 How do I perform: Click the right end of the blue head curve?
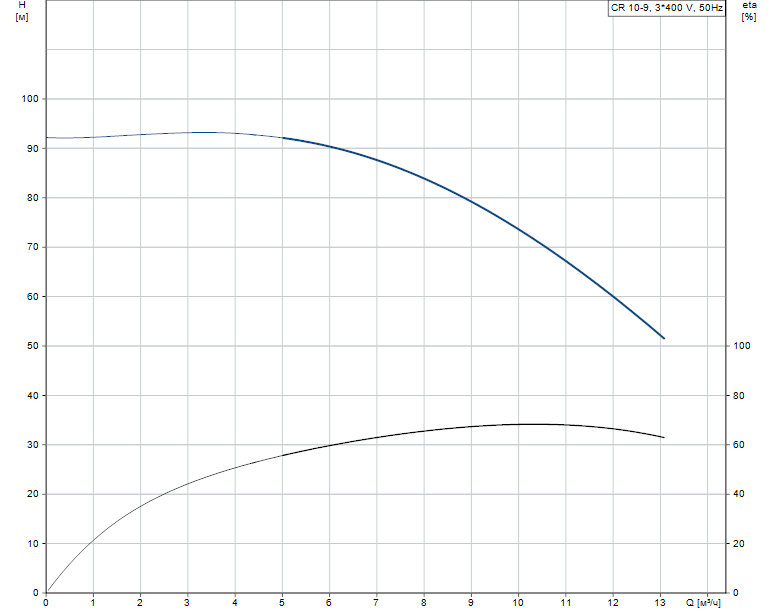663,338
